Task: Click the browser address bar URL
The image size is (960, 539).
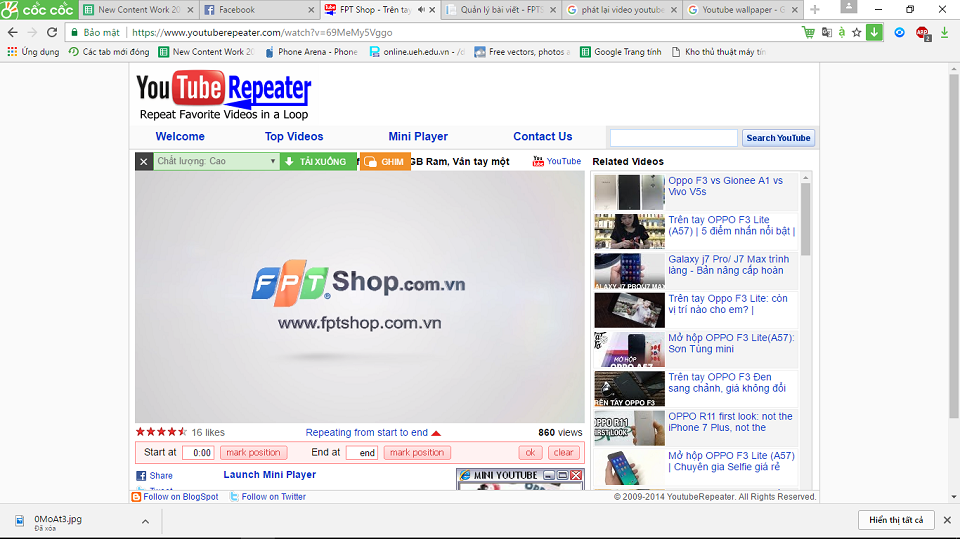Action: [262, 32]
